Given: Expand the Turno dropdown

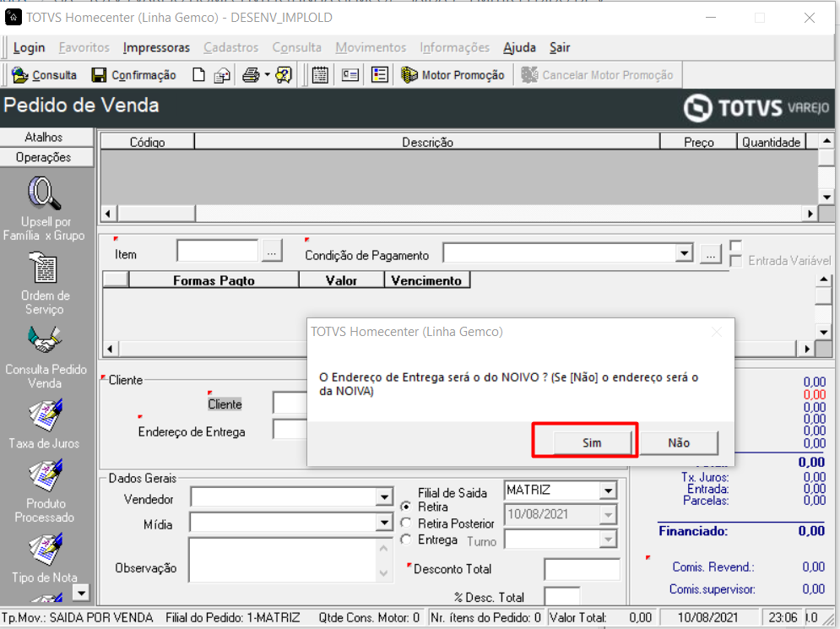Looking at the screenshot, I should coord(608,539).
